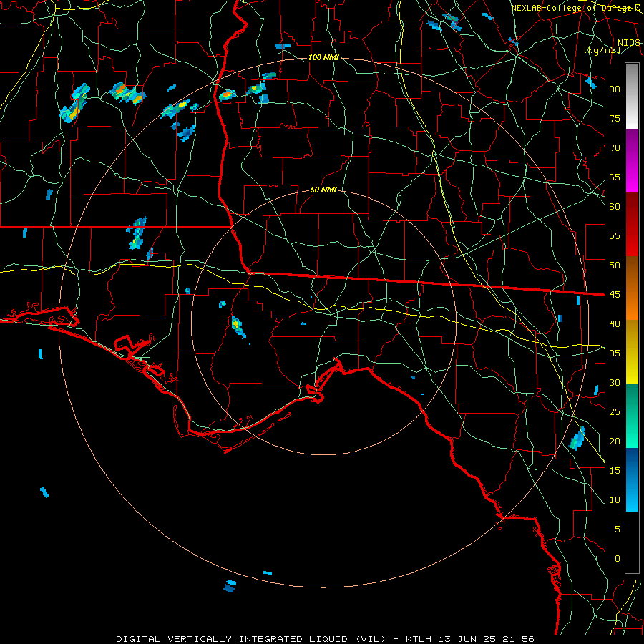Click the 0 value on the VIL scale
This screenshot has height=644, width=644.
(618, 559)
